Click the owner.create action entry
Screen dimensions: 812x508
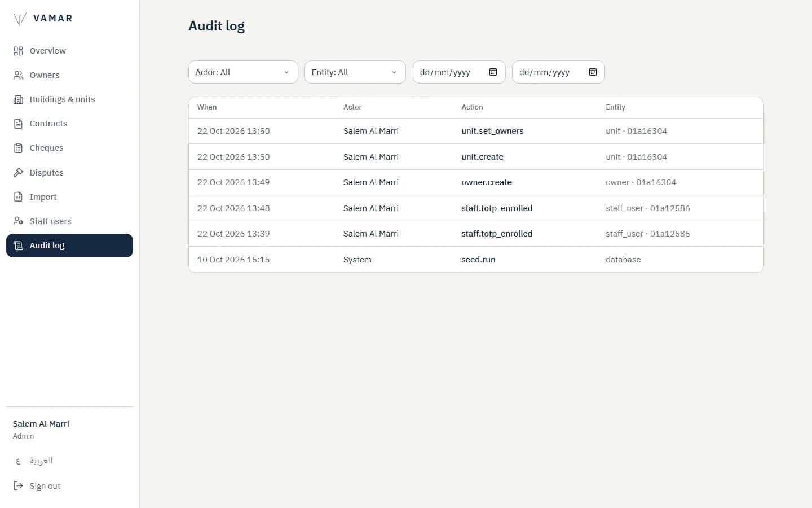[487, 182]
